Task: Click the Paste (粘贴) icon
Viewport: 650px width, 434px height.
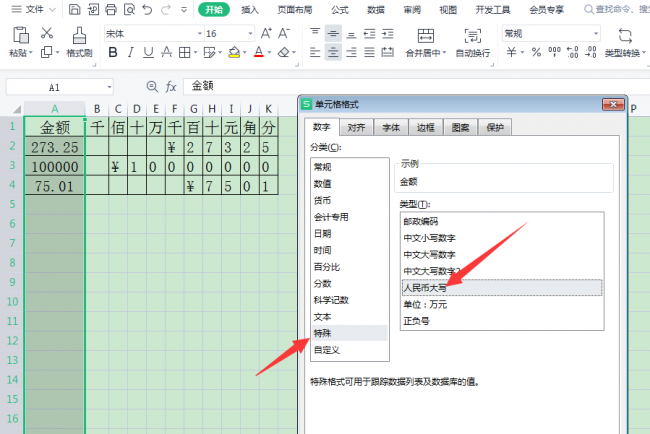Action: [x=20, y=36]
